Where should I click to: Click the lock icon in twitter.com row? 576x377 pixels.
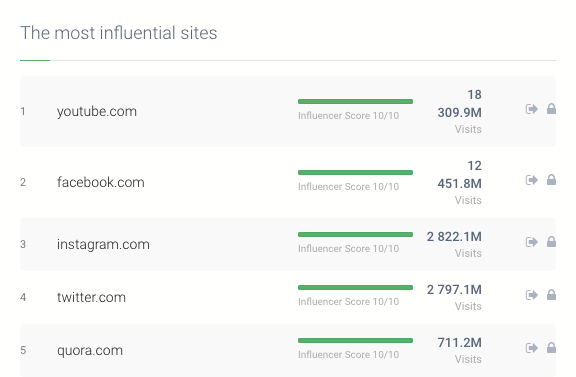pos(551,295)
